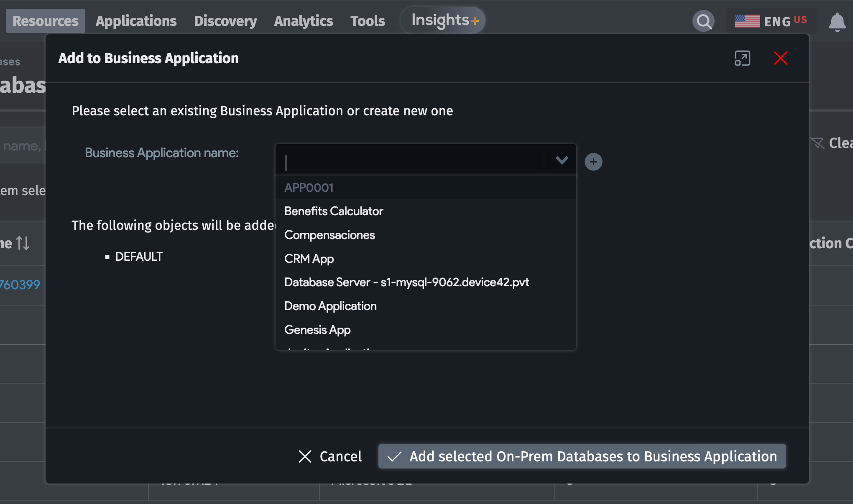Open the Discovery menu

225,21
